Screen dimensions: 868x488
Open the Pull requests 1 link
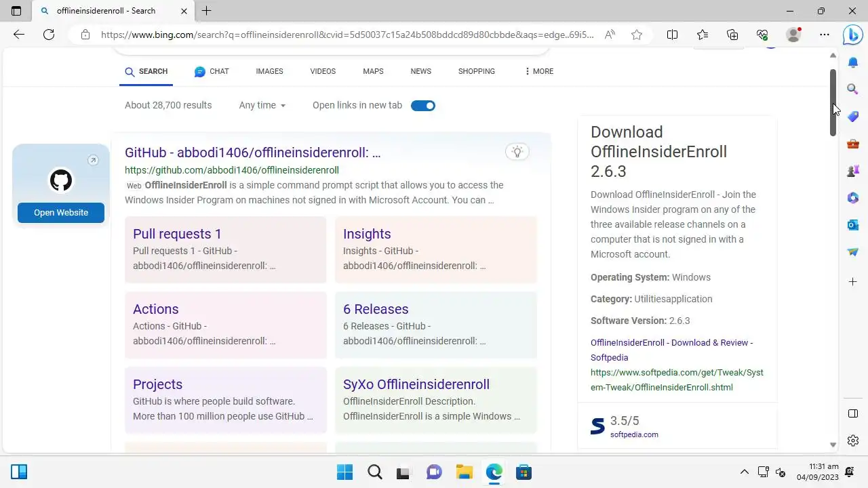(177, 234)
